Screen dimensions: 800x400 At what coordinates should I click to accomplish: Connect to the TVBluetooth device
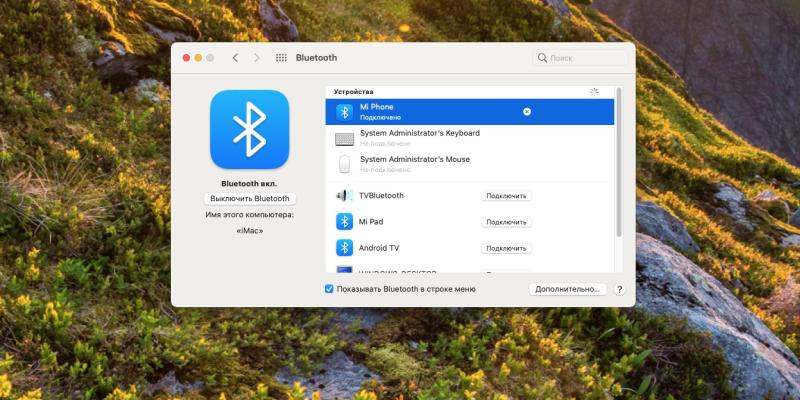pos(506,196)
